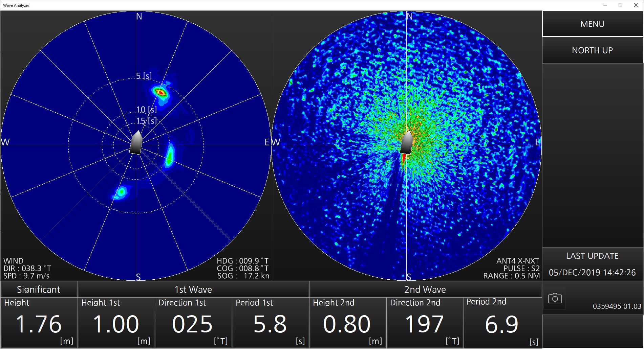Click the east-side wave spectrum blob

click(170, 156)
